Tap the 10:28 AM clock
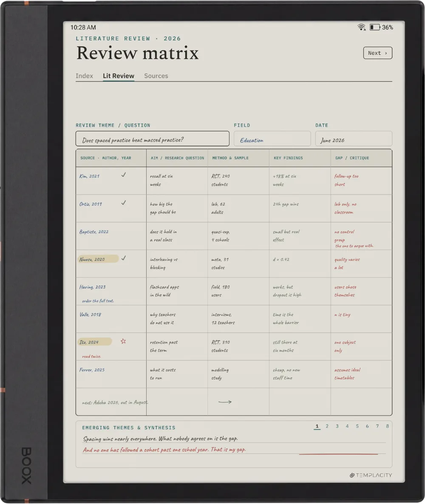 pos(83,28)
